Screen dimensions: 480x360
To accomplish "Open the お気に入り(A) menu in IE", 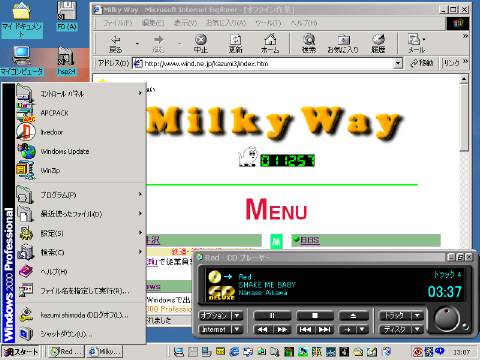I will coord(226,23).
